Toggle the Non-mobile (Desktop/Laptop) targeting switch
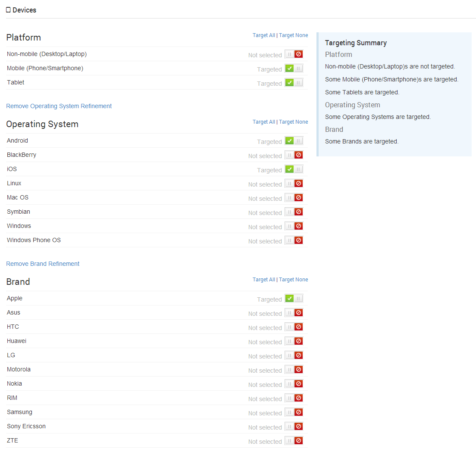Image resolution: width=476 pixels, height=455 pixels. 294,54
